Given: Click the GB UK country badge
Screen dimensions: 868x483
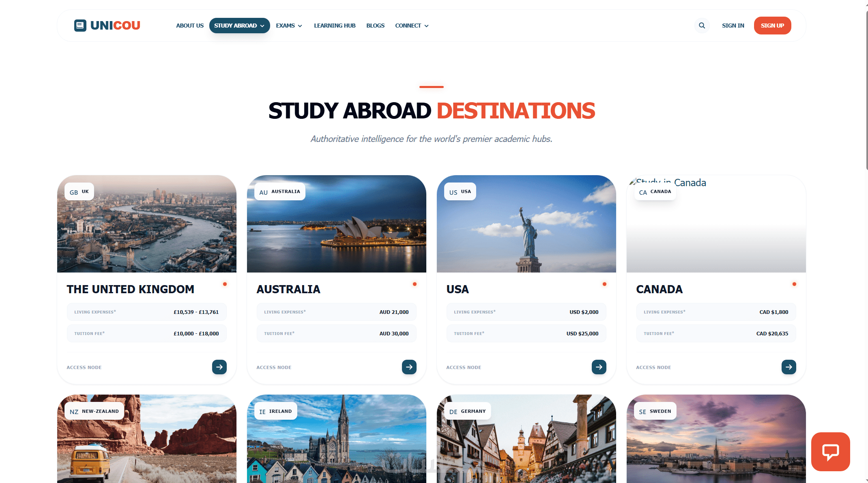Looking at the screenshot, I should pyautogui.click(x=79, y=192).
